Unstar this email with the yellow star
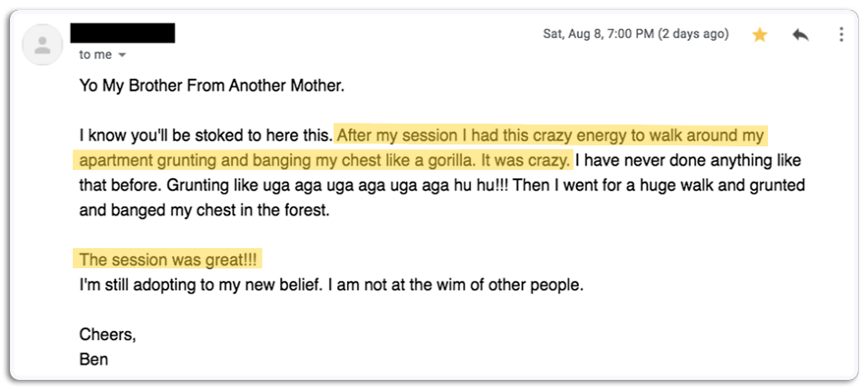 pos(760,35)
